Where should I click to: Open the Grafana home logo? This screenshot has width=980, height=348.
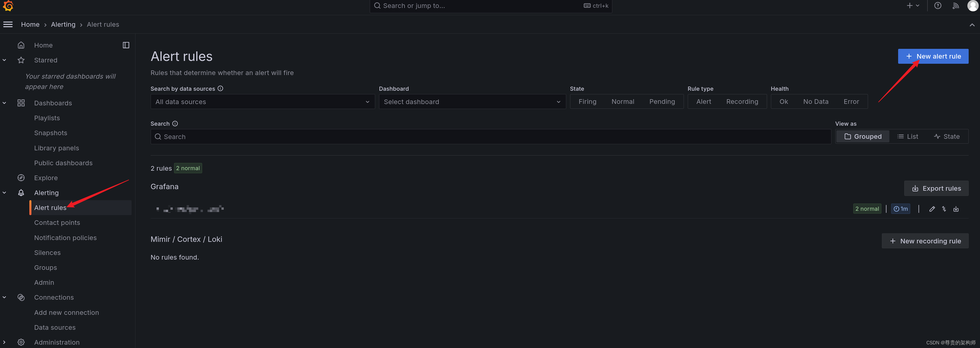point(8,6)
